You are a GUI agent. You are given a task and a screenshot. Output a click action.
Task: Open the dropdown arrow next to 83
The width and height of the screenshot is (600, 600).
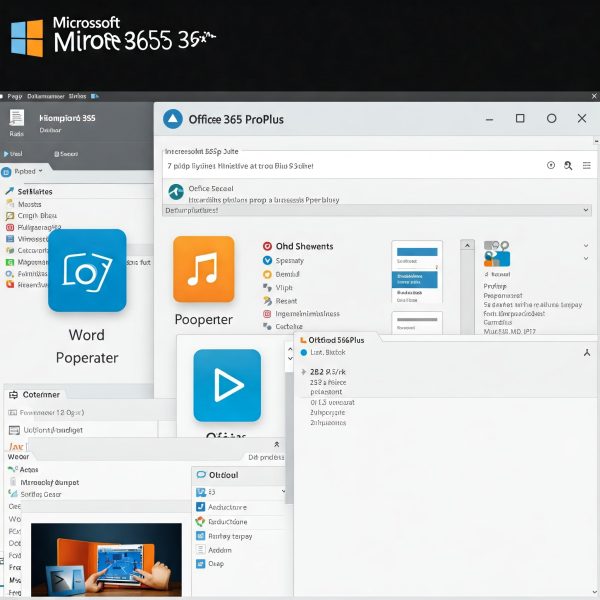[x=283, y=491]
